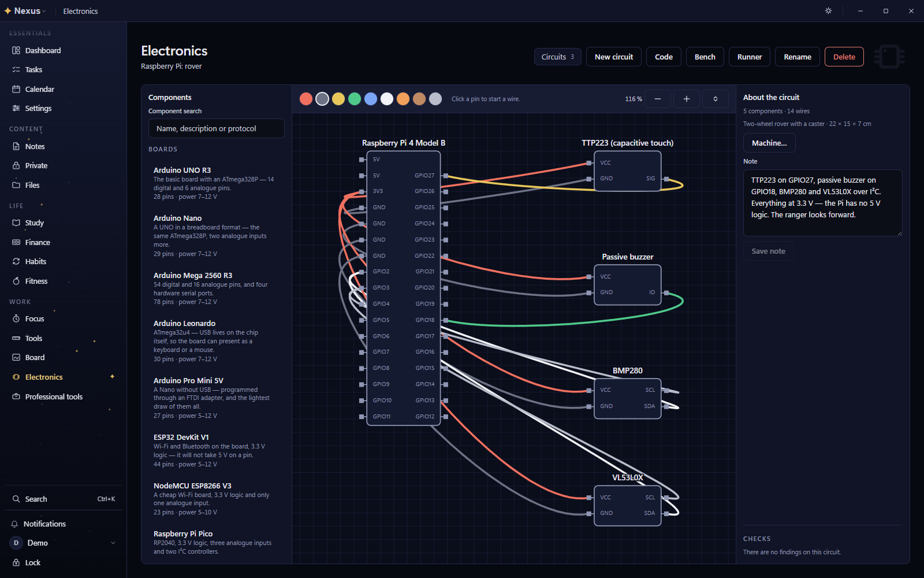The width and height of the screenshot is (924, 578).
Task: Click the Save note button
Action: pos(768,251)
